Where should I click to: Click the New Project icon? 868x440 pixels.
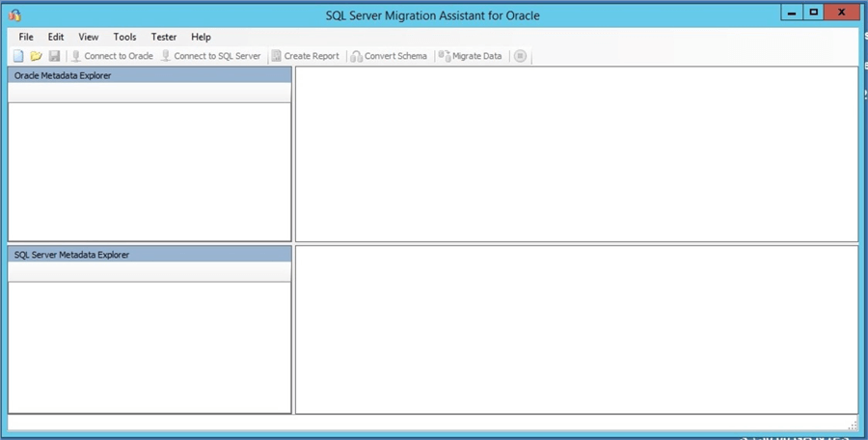pos(18,56)
